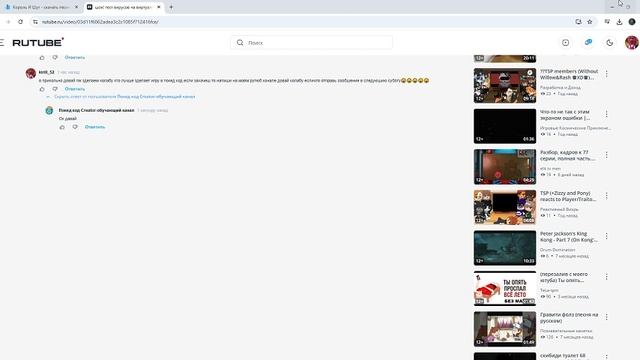Open options for 'скибиди туалет 68' video

point(607,356)
